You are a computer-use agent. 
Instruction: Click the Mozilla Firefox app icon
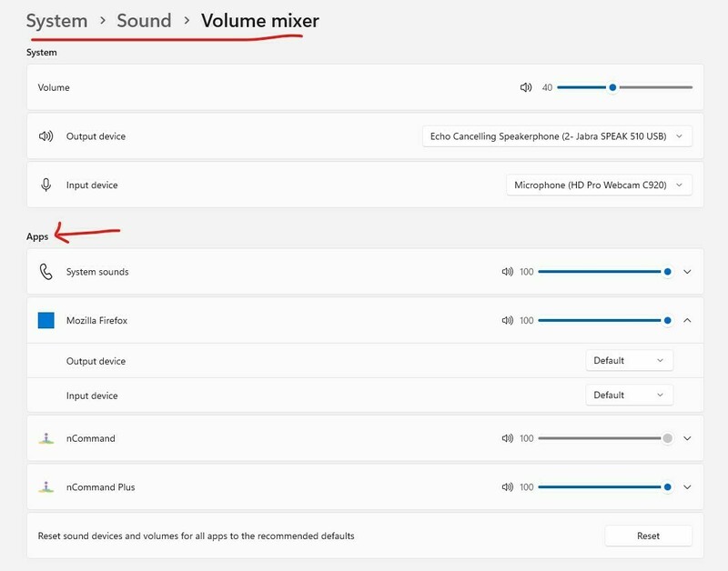click(x=46, y=320)
